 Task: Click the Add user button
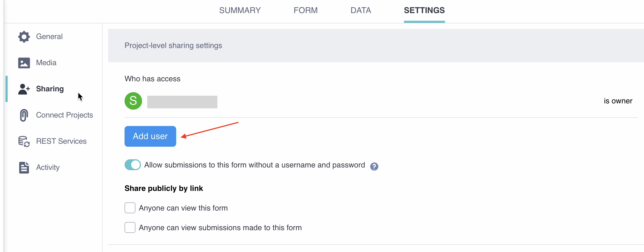point(150,136)
